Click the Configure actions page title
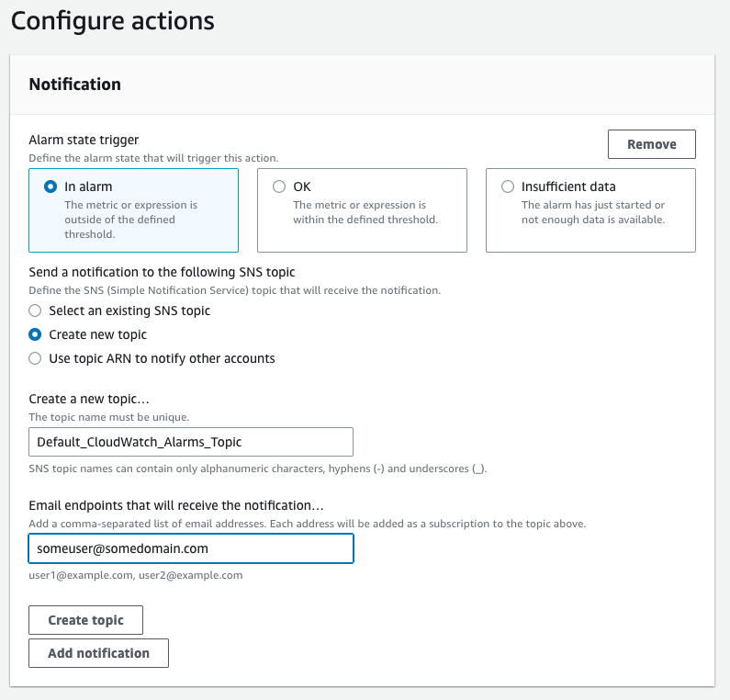The width and height of the screenshot is (730, 700). point(112,20)
